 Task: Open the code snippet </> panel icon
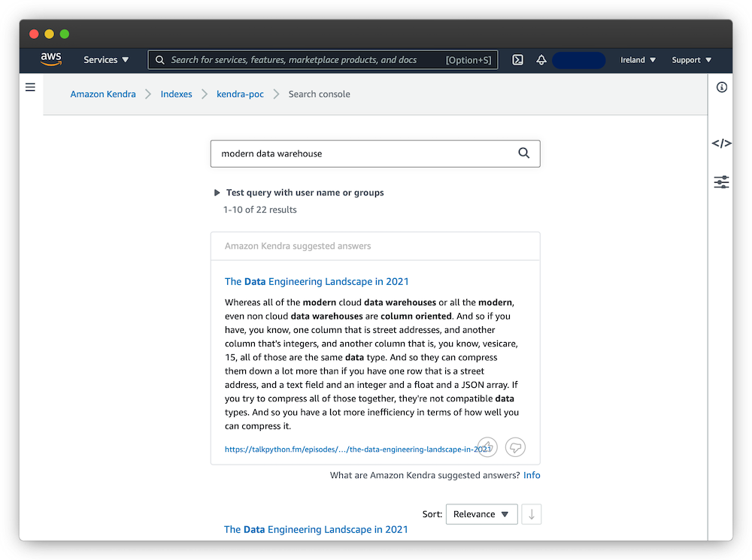pos(721,144)
